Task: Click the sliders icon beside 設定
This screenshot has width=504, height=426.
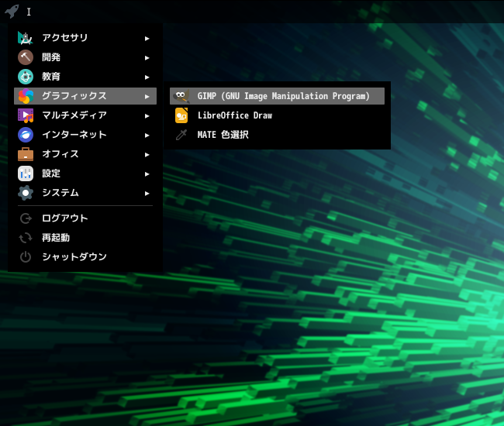Action: click(26, 173)
